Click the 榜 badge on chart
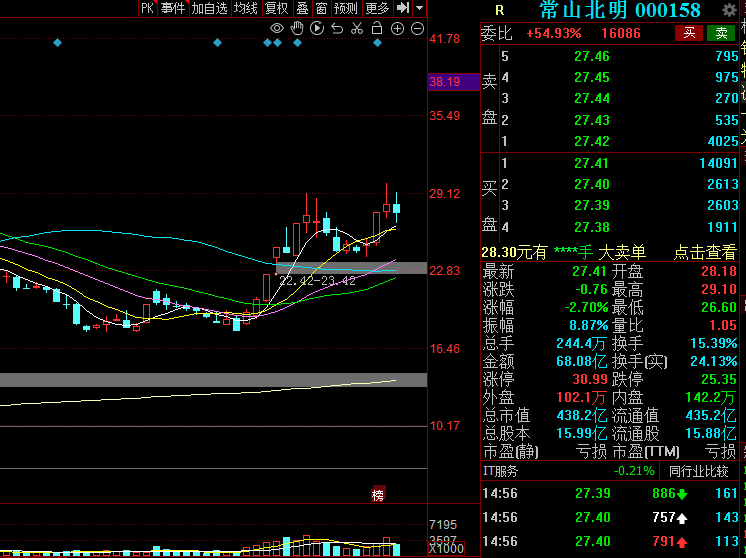 [378, 496]
